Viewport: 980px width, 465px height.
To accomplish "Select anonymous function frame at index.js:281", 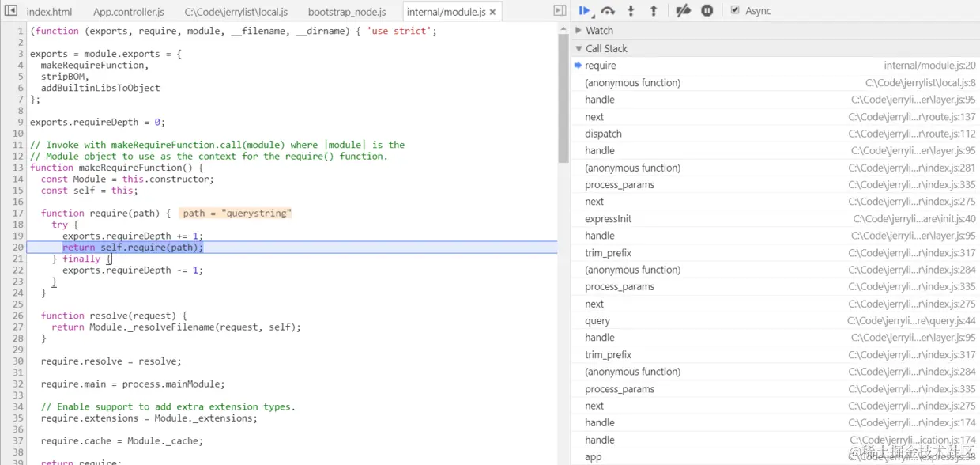I will tap(775, 168).
